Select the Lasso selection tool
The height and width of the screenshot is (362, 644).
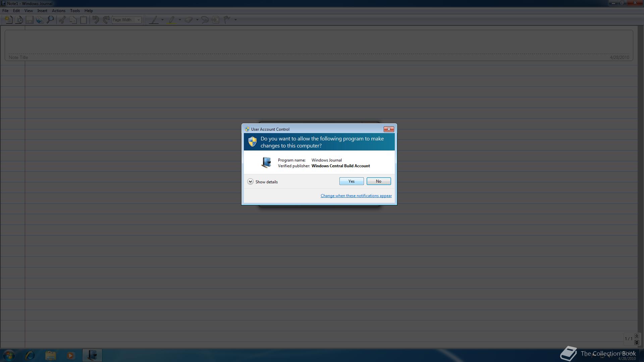pyautogui.click(x=205, y=20)
